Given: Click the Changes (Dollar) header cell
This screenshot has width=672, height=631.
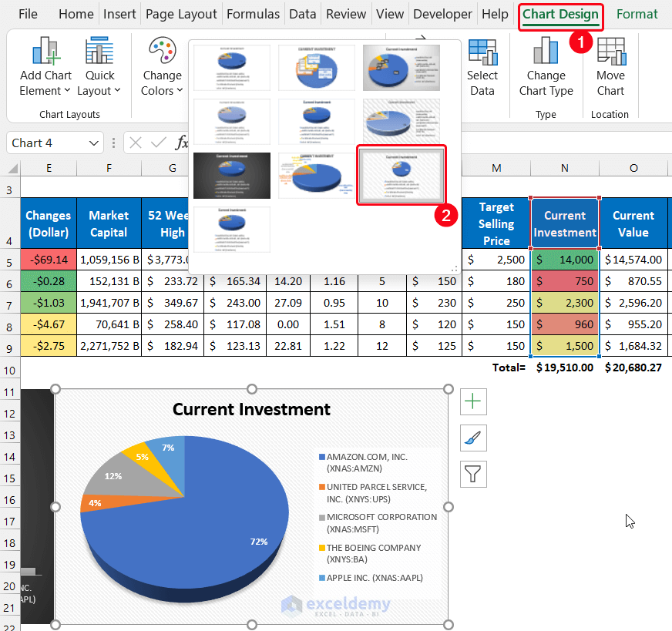Looking at the screenshot, I should click(x=49, y=223).
